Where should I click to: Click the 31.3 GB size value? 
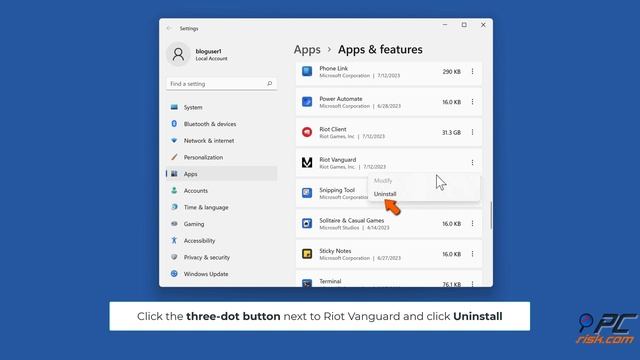[451, 133]
